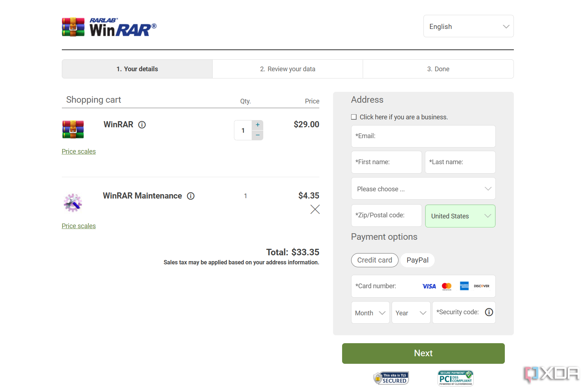The image size is (588, 392).
Task: Open the United States country dropdown
Action: click(460, 216)
